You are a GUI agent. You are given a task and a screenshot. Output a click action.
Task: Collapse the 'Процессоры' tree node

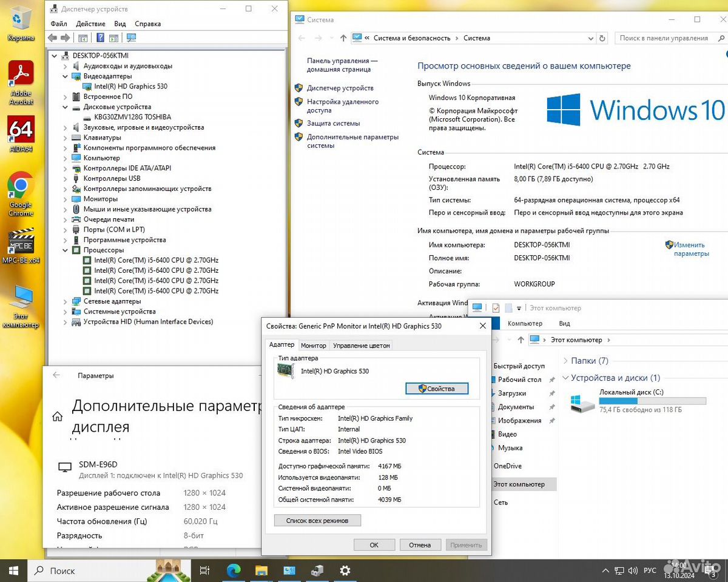66,250
